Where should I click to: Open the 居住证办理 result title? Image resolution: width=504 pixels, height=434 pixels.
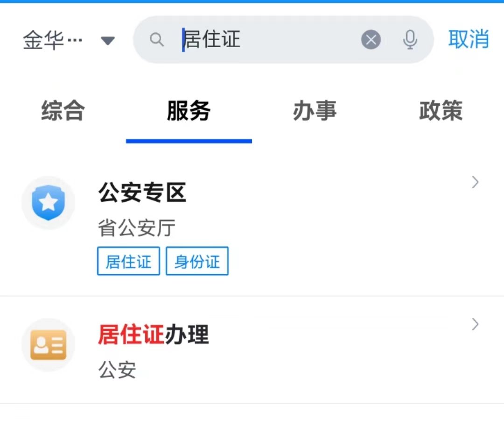coord(154,335)
